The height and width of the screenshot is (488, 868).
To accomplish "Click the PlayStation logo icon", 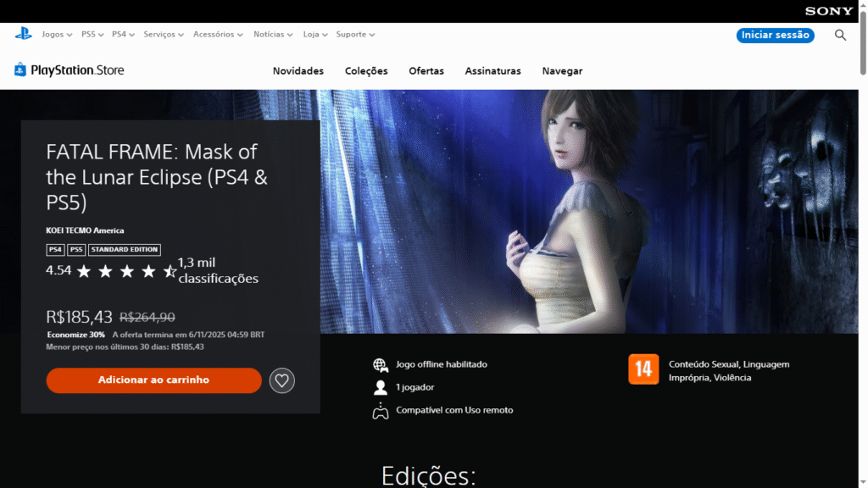I will click(x=23, y=34).
